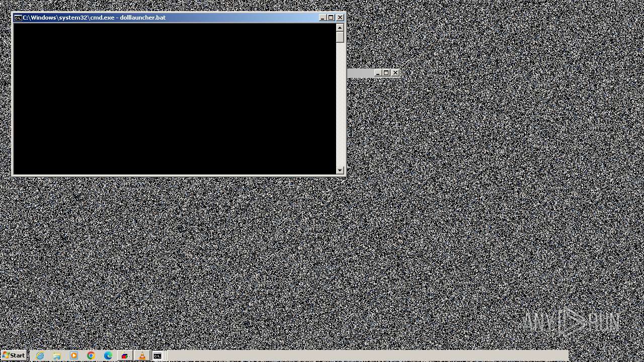
Task: Minimize the small untitled window
Action: pos(377,73)
